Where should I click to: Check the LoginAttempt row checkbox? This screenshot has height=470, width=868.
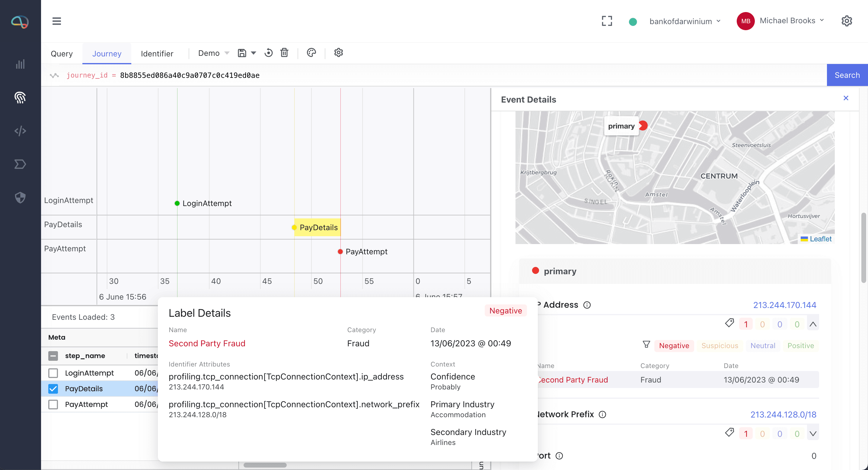click(53, 373)
